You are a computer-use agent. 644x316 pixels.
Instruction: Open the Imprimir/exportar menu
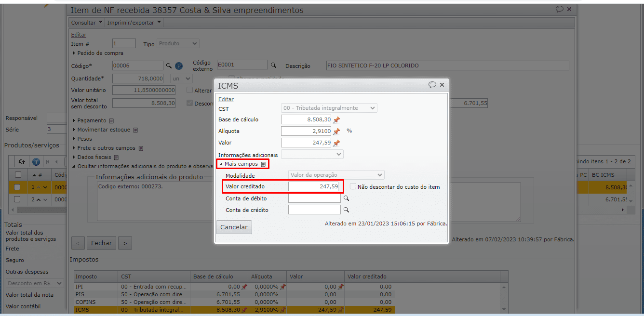point(134,23)
